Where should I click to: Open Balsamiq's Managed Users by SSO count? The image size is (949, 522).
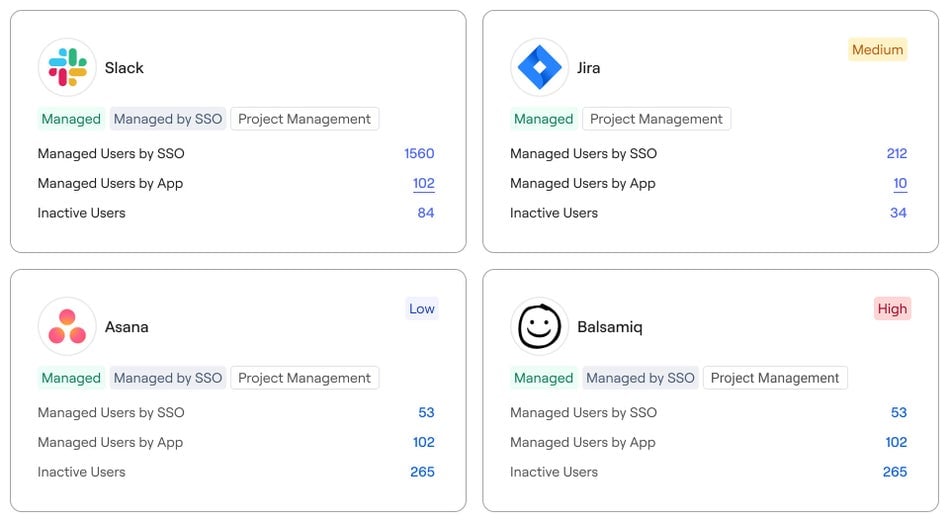click(x=898, y=412)
